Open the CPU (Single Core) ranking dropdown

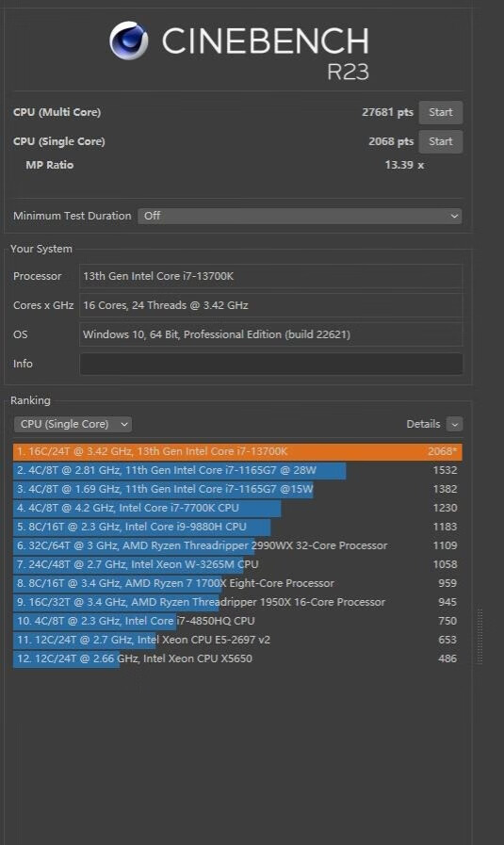pyautogui.click(x=73, y=424)
